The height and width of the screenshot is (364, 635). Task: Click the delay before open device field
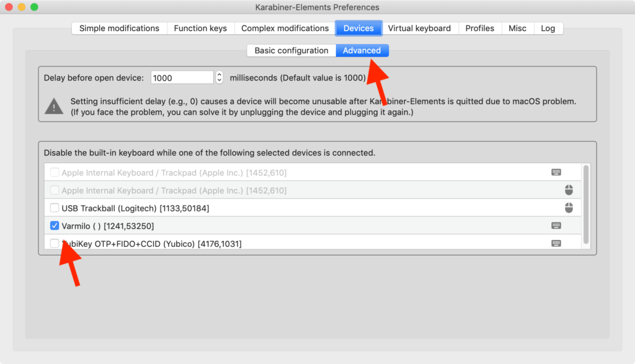[182, 78]
